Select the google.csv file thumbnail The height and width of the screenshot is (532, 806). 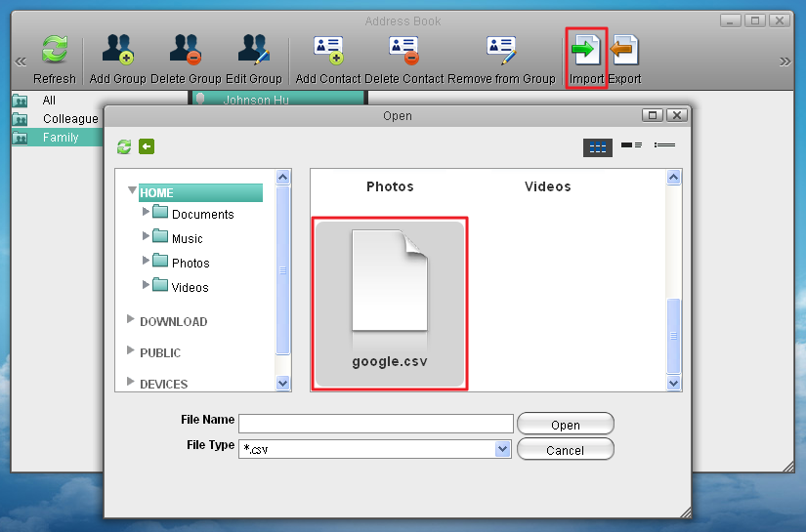click(x=390, y=304)
